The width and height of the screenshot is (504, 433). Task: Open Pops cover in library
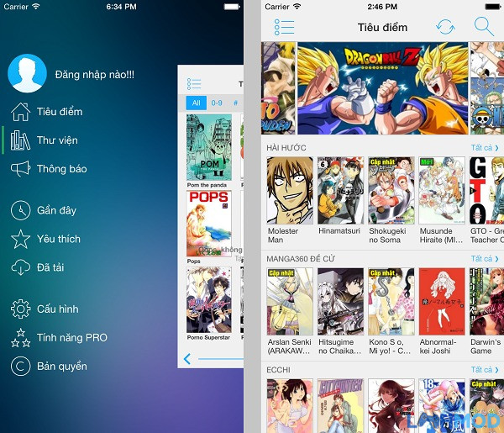point(209,224)
